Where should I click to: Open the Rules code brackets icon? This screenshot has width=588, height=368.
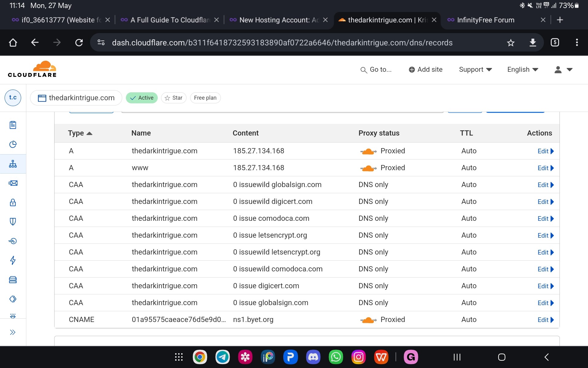tap(13, 299)
